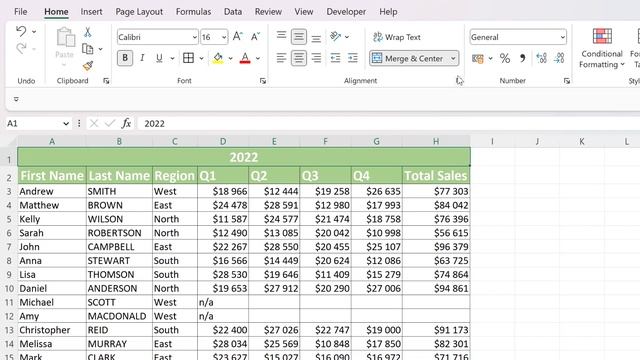This screenshot has height=360, width=640.
Task: Switch to the Formulas tab
Action: click(193, 11)
